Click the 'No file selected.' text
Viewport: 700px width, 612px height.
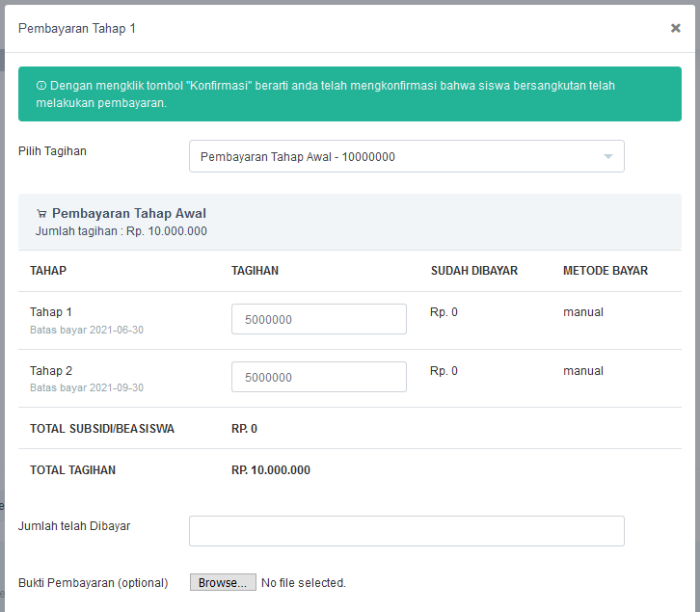(304, 583)
